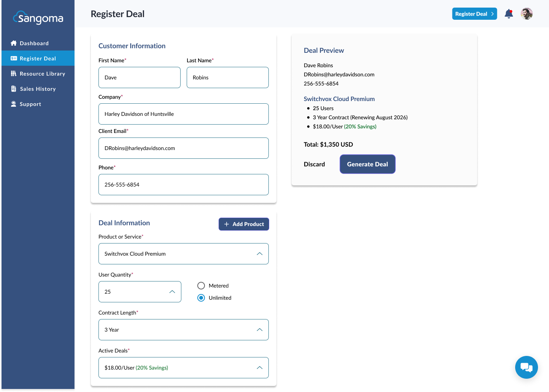Expand the Active Deals pricing dropdown

coord(260,368)
